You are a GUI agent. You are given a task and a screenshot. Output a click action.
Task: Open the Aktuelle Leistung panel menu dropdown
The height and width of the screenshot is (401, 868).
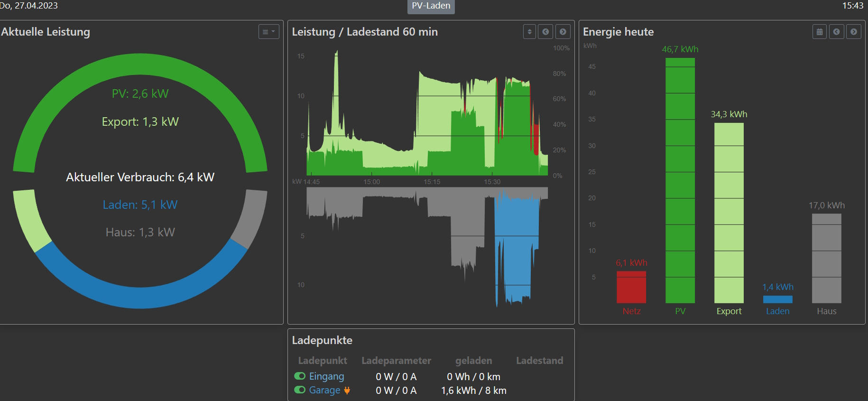point(268,32)
